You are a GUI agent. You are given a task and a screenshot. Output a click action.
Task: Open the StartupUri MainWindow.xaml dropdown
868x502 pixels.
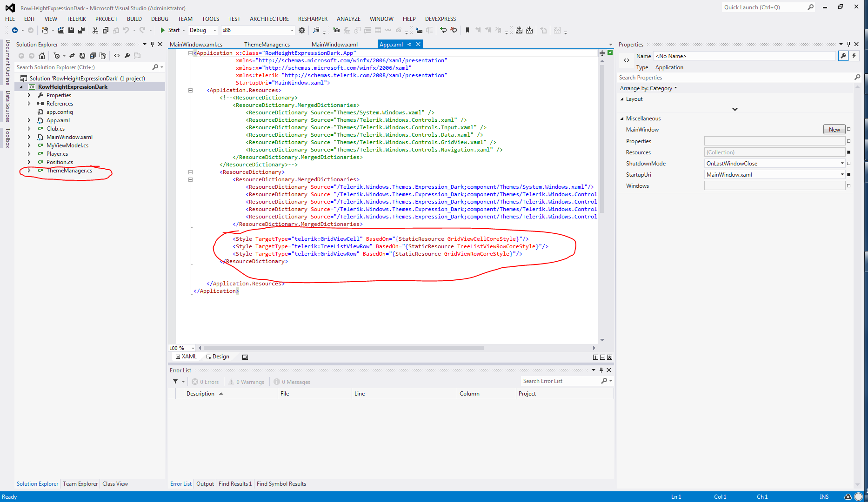click(842, 175)
